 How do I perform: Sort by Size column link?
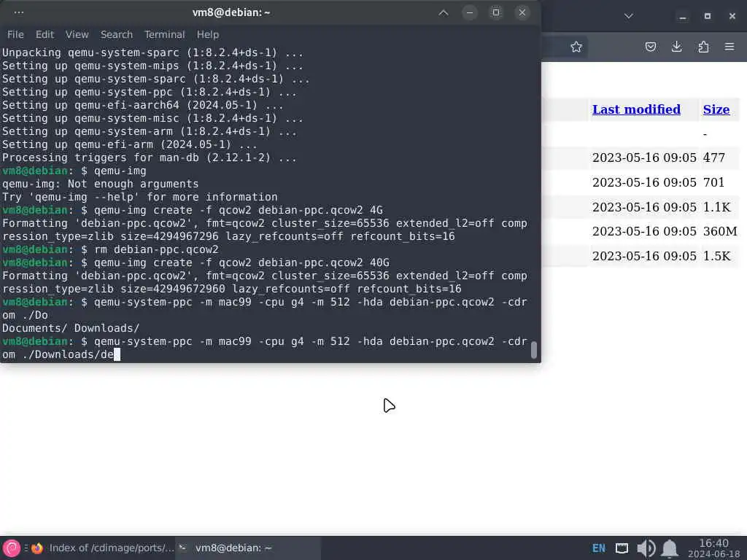pyautogui.click(x=716, y=109)
